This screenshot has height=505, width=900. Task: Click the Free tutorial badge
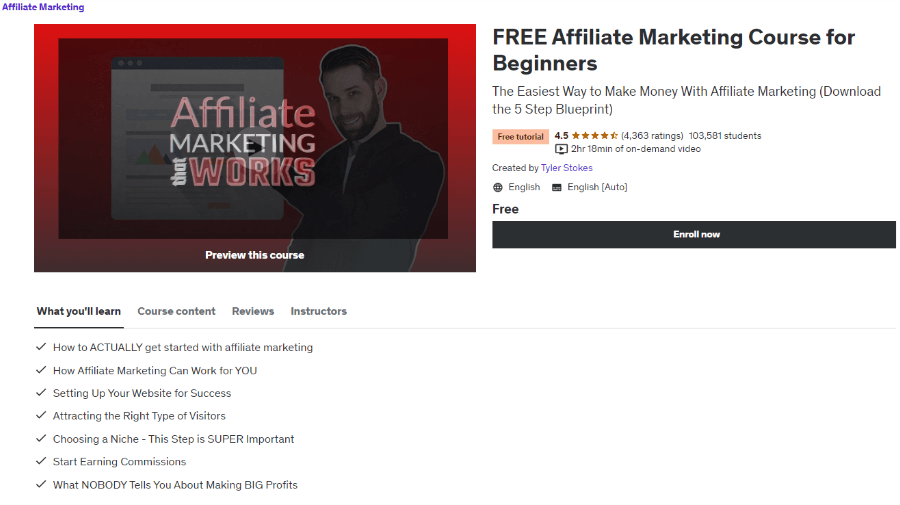[521, 137]
